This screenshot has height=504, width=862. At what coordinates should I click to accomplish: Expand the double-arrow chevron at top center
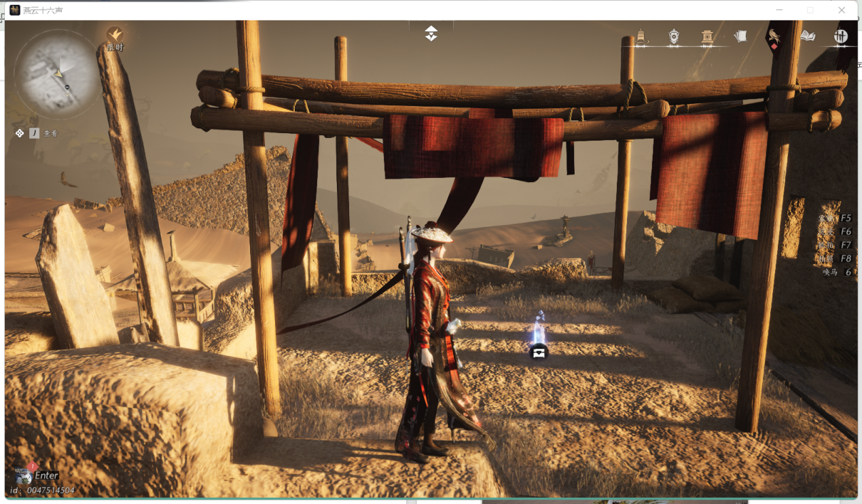click(x=431, y=33)
